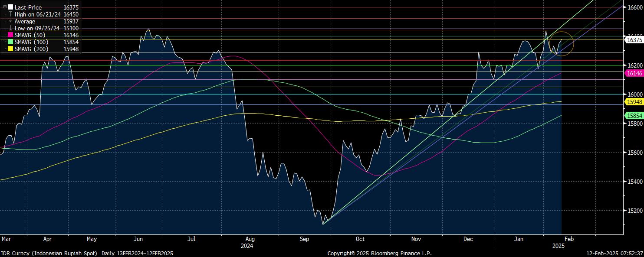The height and width of the screenshot is (257, 644).
Task: Select the Low on 09/25/24 marker icon
Action: [x=10, y=28]
